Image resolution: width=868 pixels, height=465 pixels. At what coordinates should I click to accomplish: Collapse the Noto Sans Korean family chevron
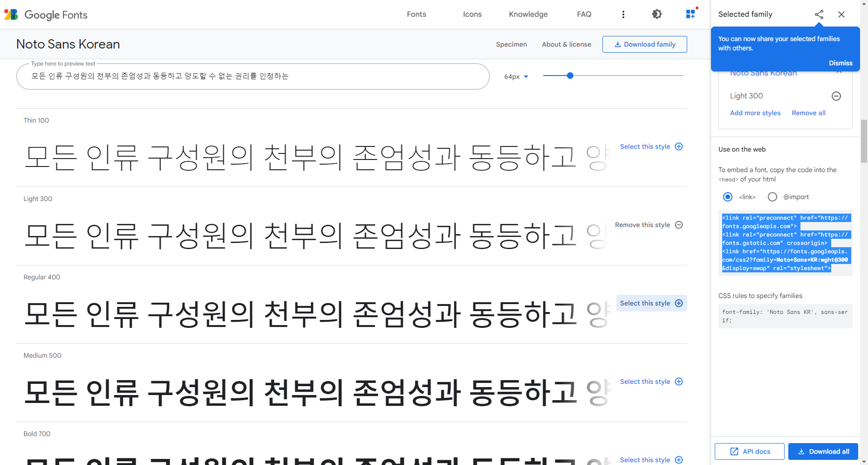pos(839,72)
